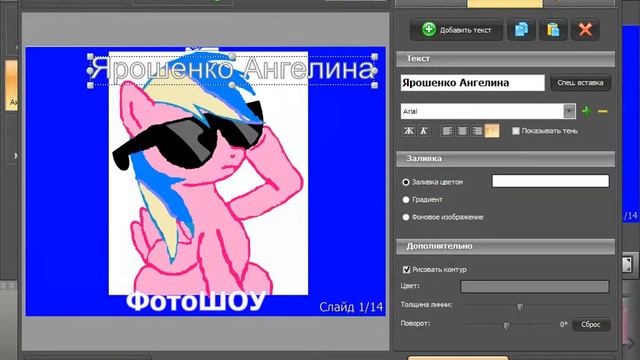Delete selected text with red X
The width and height of the screenshot is (640, 360).
point(585,29)
